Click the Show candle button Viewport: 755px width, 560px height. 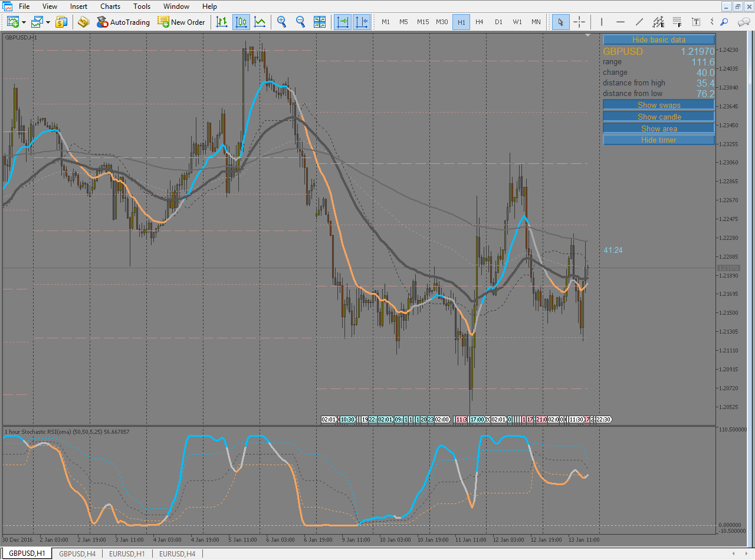point(659,117)
